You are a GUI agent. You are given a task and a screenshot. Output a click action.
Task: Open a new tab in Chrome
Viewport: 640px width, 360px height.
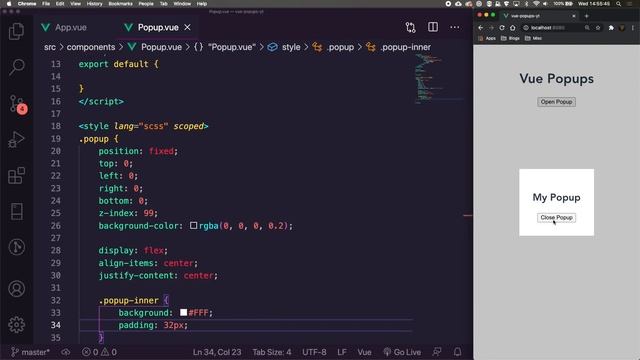587,16
